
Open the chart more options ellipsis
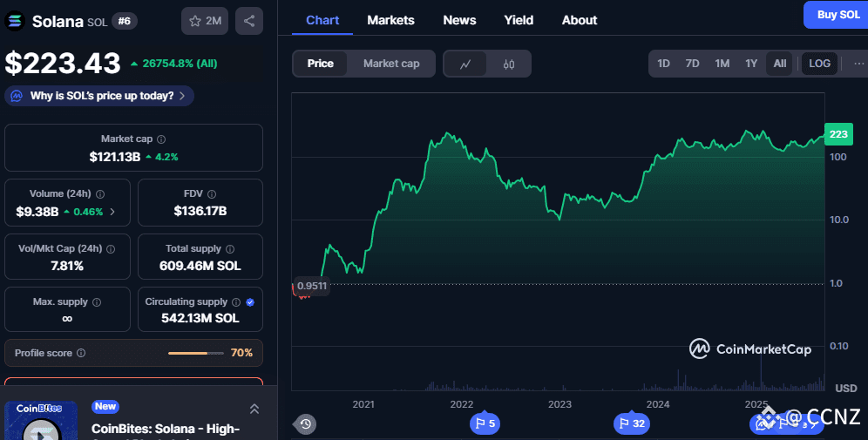tap(858, 64)
